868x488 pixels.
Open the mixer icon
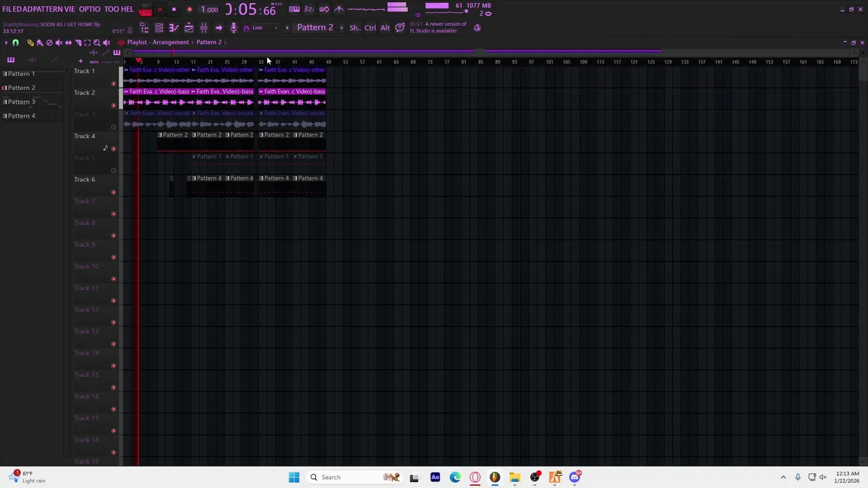point(203,28)
